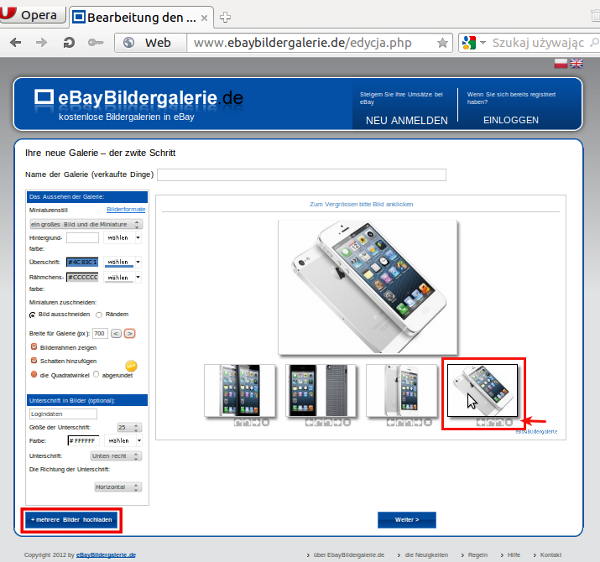This screenshot has height=562, width=600.
Task: Open the Unterschrift position dropdown Unten recht
Action: tap(116, 456)
